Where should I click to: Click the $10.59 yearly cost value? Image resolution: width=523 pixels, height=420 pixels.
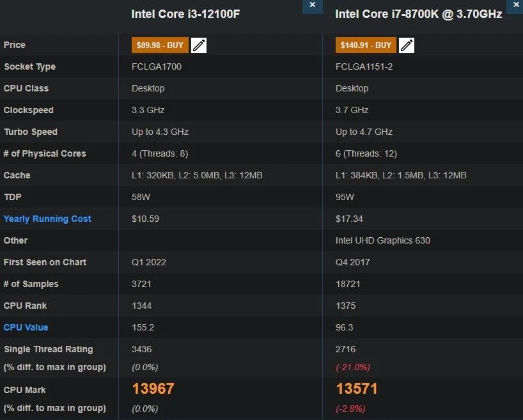coord(145,219)
